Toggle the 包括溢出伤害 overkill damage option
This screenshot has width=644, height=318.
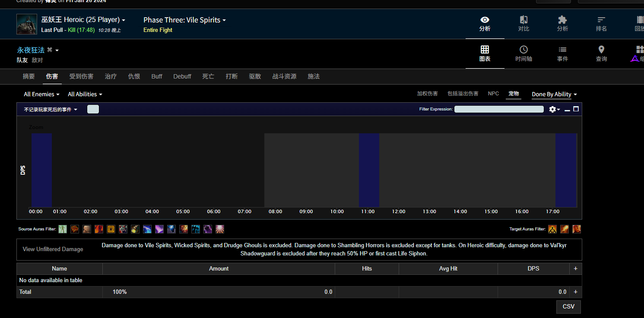coord(463,94)
